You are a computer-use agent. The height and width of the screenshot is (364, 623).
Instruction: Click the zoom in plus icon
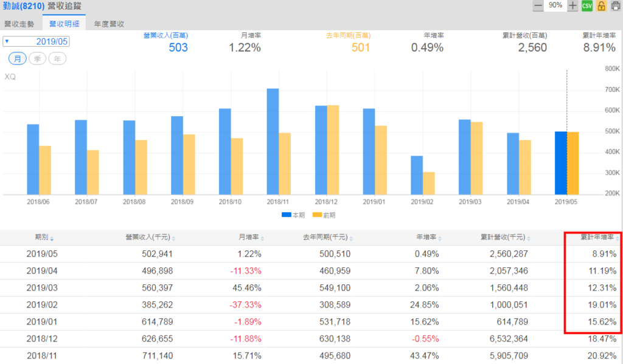(x=573, y=6)
